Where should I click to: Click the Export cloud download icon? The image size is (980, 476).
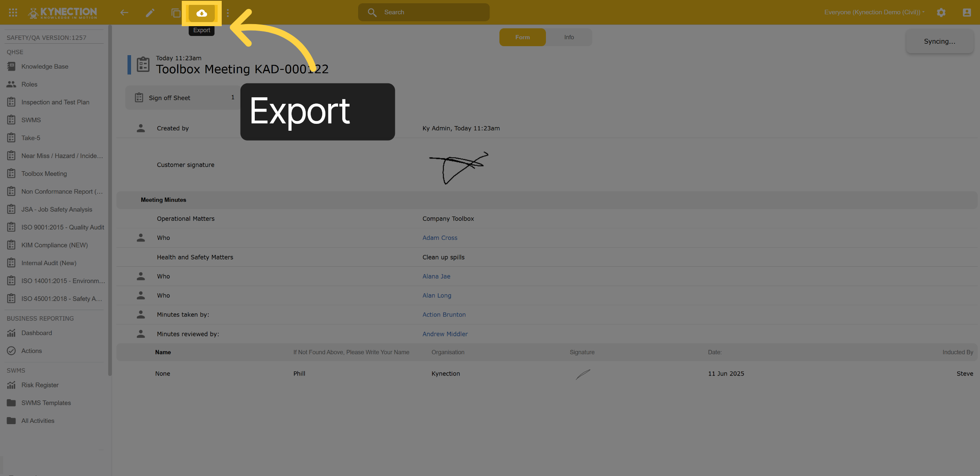click(202, 13)
